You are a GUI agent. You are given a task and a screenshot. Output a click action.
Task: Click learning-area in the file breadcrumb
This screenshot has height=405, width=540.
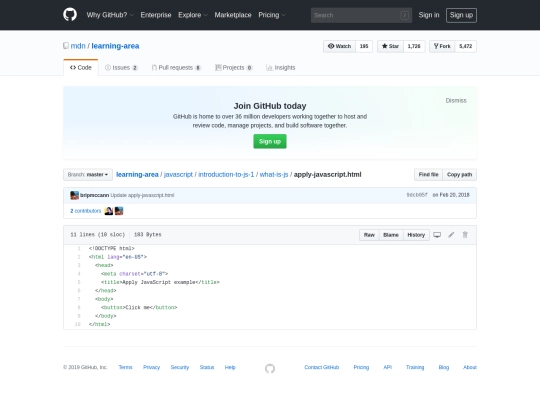click(x=137, y=175)
